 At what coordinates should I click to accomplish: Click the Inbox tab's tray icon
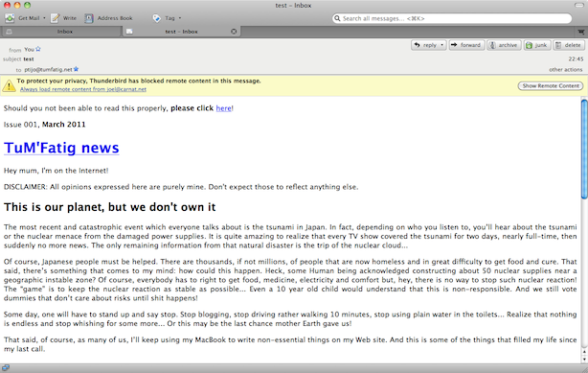9,32
